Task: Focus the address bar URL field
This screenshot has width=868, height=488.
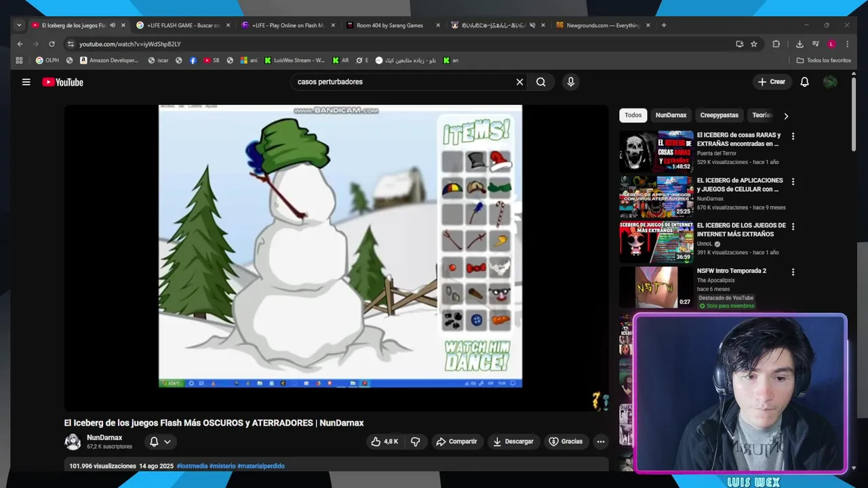Action: 400,44
